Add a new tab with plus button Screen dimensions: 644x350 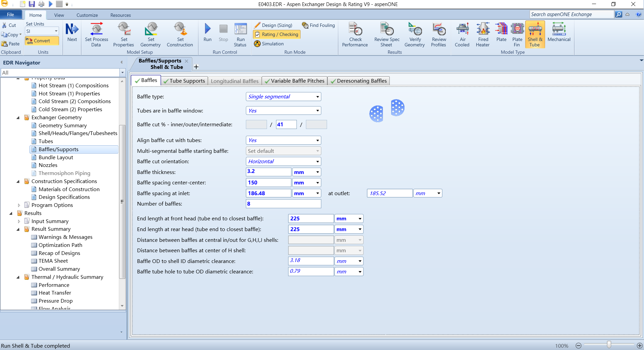[x=196, y=67]
